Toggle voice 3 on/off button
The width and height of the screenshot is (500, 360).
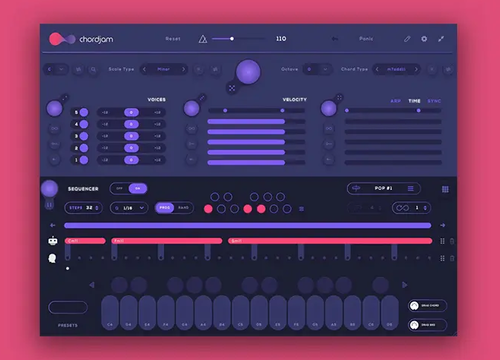pos(84,136)
